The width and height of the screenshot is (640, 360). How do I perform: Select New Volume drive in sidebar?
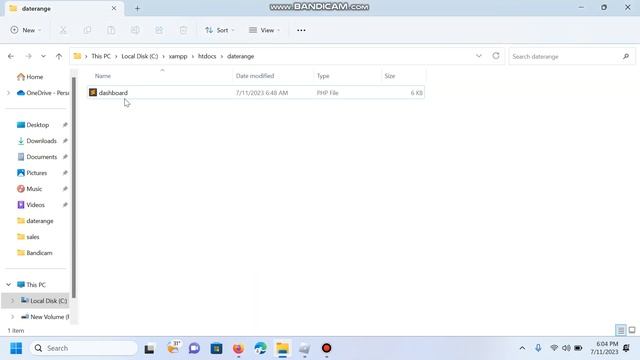pos(45,317)
